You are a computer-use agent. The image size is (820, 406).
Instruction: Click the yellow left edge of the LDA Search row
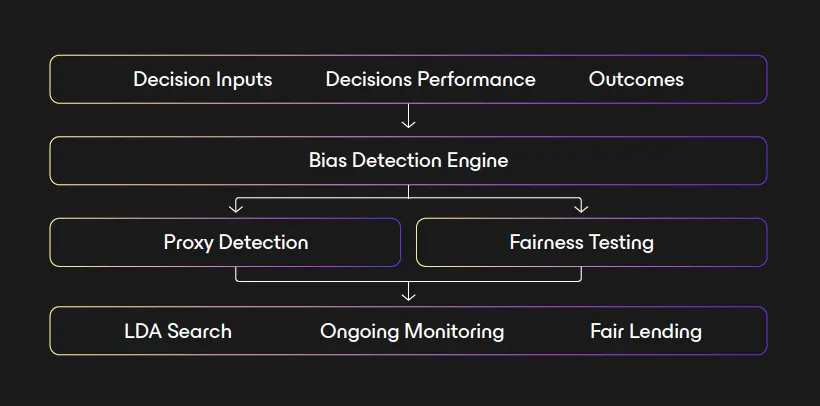[50, 331]
